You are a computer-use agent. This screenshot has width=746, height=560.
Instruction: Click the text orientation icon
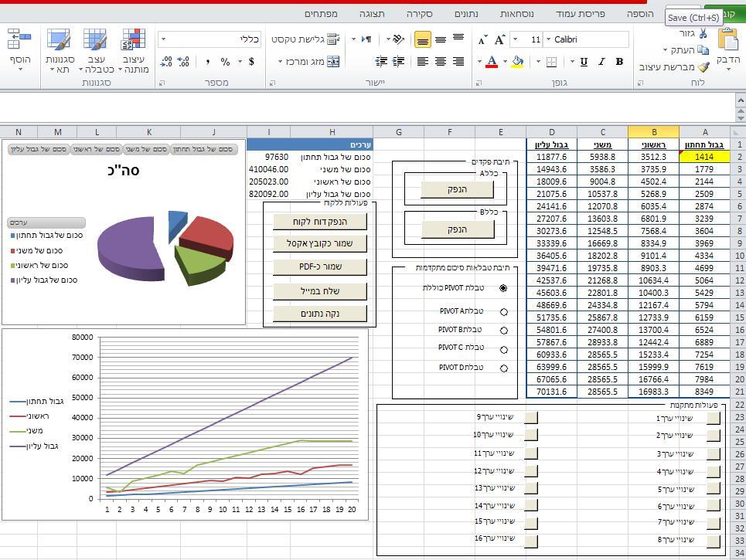click(x=398, y=39)
